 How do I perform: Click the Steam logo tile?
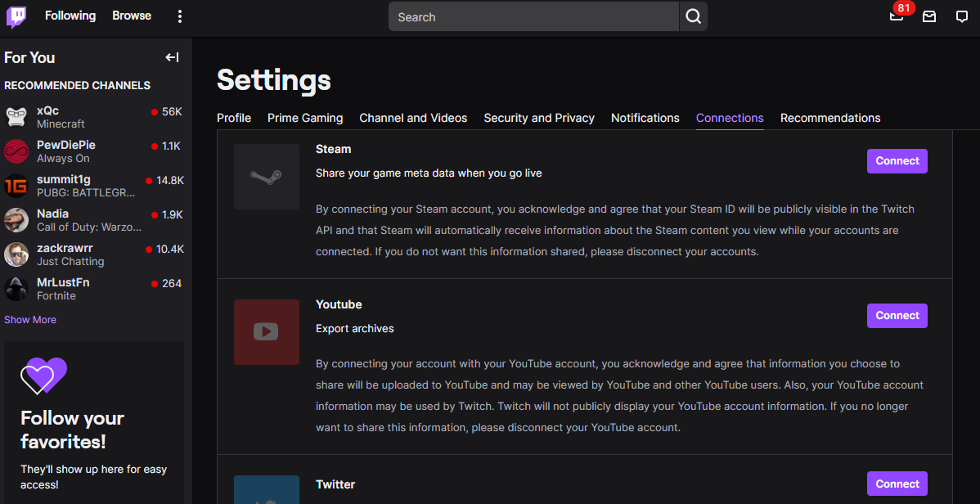click(x=266, y=177)
